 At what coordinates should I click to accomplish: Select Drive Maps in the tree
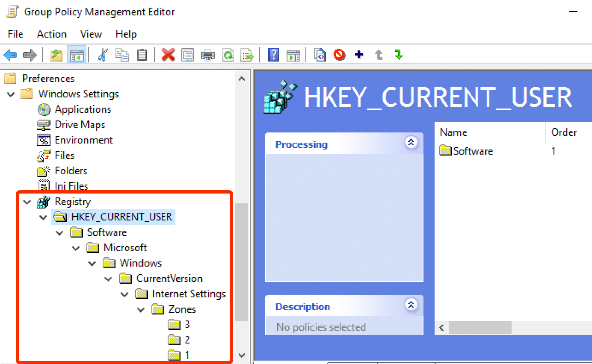[80, 125]
